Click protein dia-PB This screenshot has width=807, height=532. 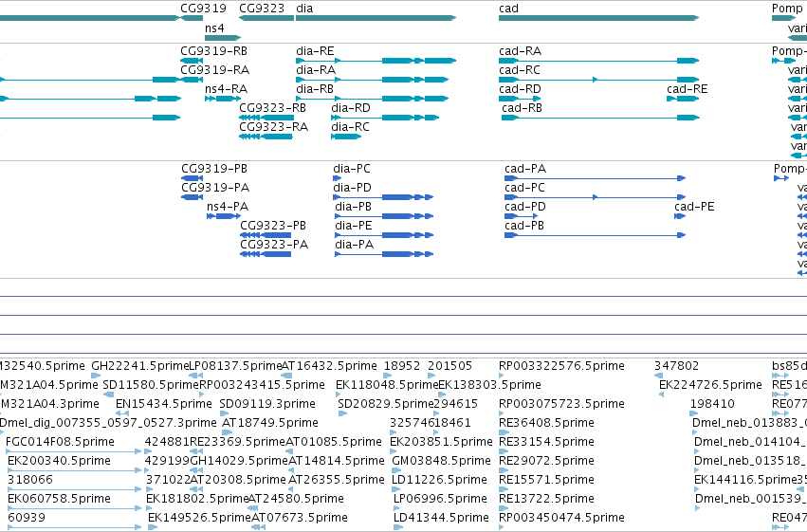coord(353,207)
